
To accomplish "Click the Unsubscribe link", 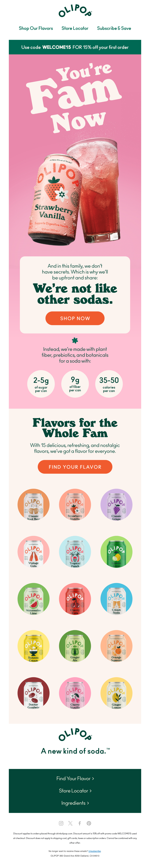I will click(95, 851).
